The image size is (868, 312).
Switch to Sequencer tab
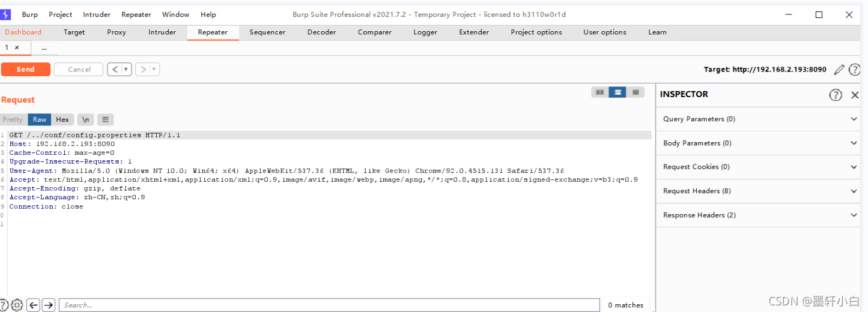coord(267,32)
